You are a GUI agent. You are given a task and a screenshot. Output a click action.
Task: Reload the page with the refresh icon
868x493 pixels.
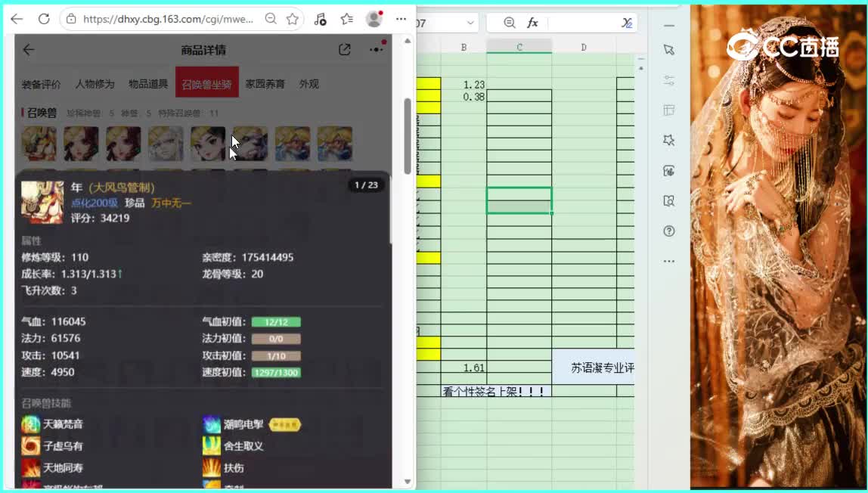click(45, 20)
